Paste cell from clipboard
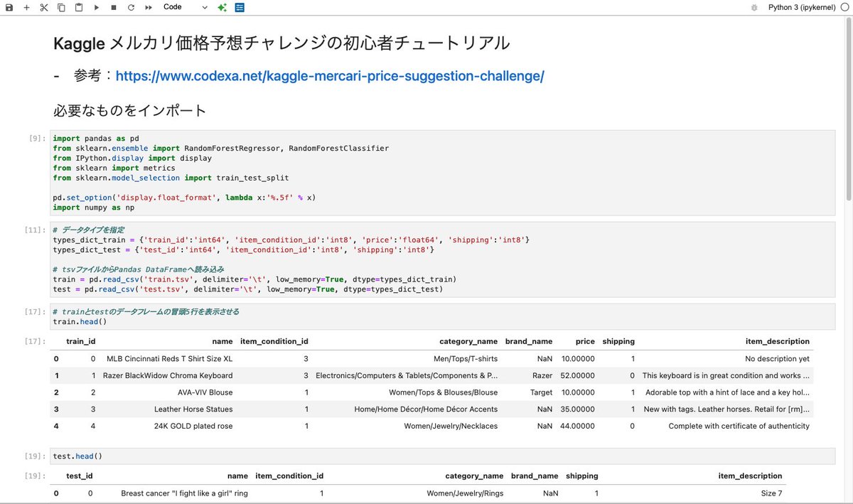Image resolution: width=853 pixels, height=504 pixels. point(79,7)
